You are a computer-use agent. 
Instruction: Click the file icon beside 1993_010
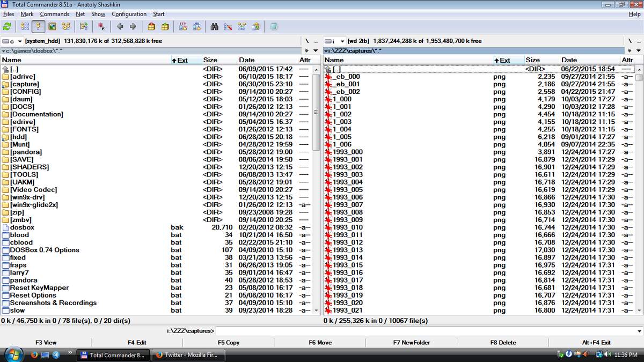(x=328, y=227)
